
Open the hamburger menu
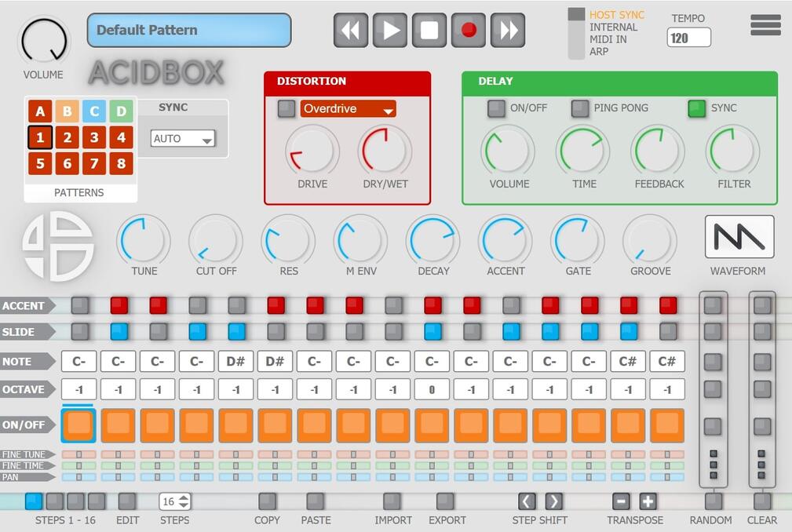765,25
